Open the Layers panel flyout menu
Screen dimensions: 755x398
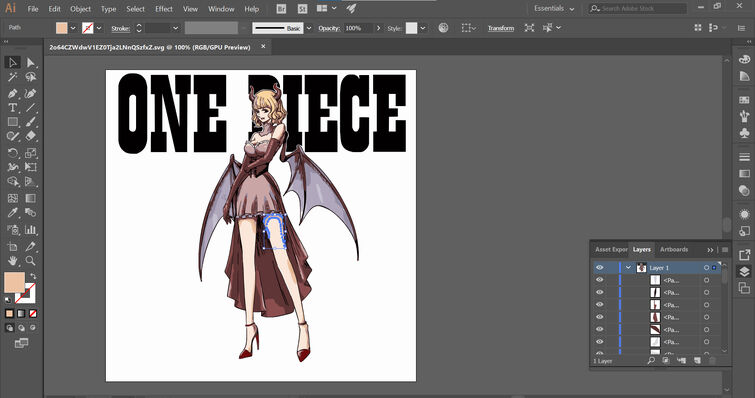point(725,250)
